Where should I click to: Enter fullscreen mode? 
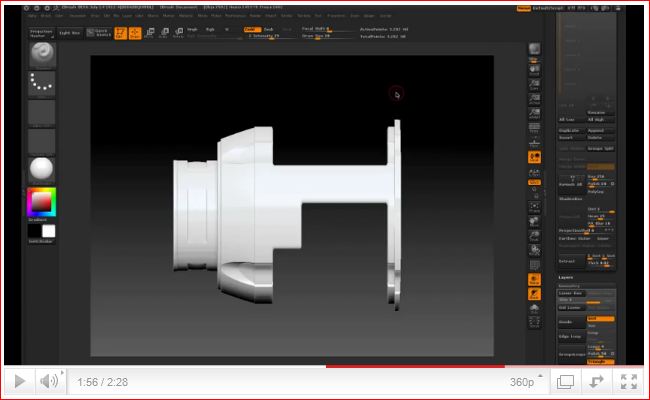pos(628,381)
